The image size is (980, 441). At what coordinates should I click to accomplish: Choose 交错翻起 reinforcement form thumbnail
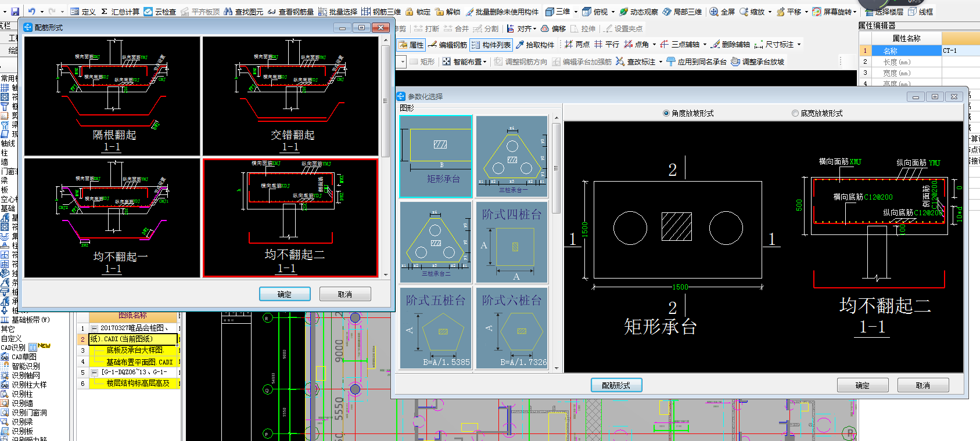(290, 96)
